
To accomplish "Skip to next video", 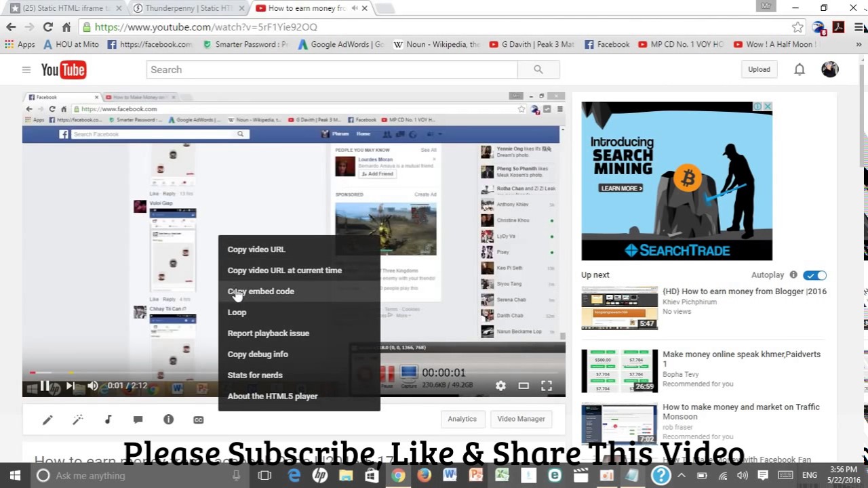I will (x=69, y=386).
